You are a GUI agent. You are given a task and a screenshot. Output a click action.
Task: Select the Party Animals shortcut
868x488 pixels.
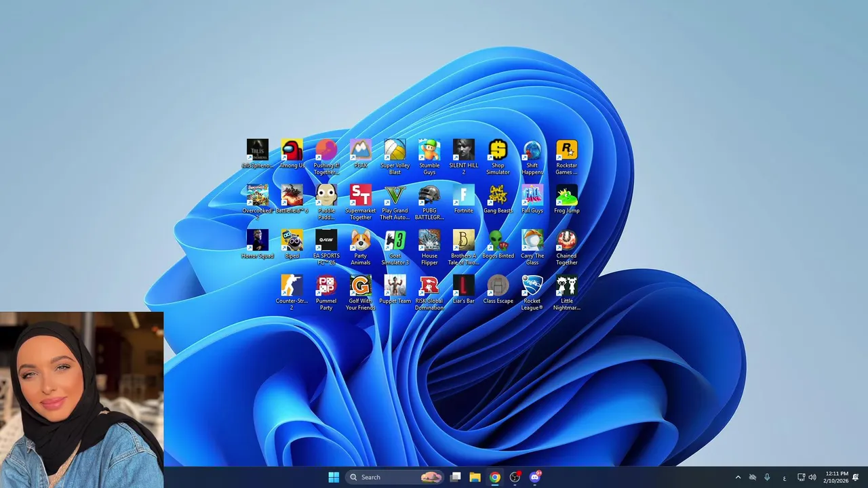tap(361, 247)
